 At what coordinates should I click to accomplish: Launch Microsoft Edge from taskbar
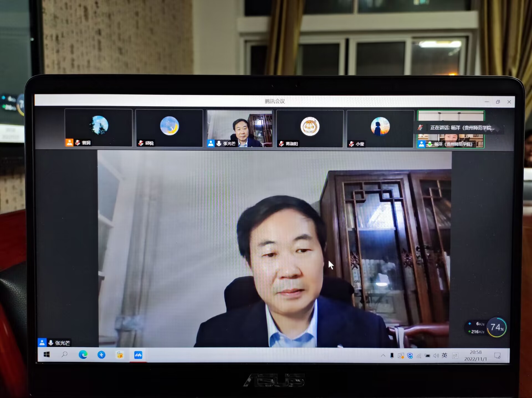[83, 355]
